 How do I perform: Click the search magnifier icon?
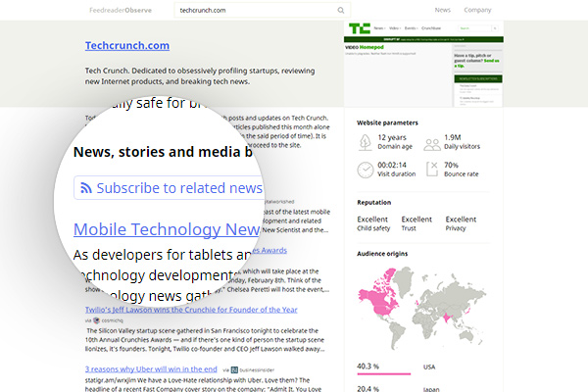[341, 10]
